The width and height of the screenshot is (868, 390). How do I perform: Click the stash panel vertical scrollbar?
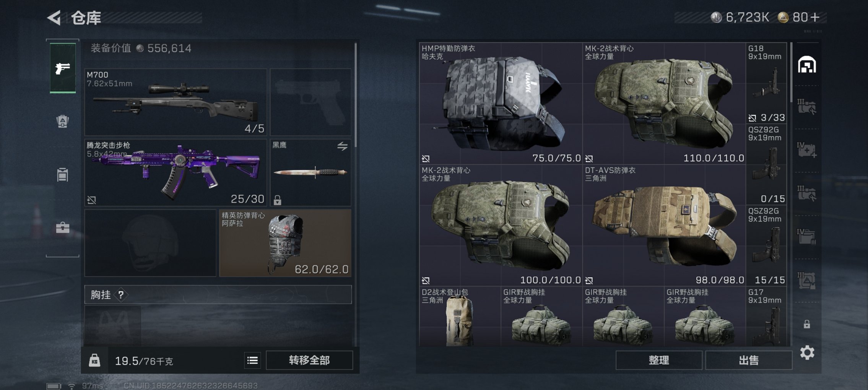click(791, 73)
